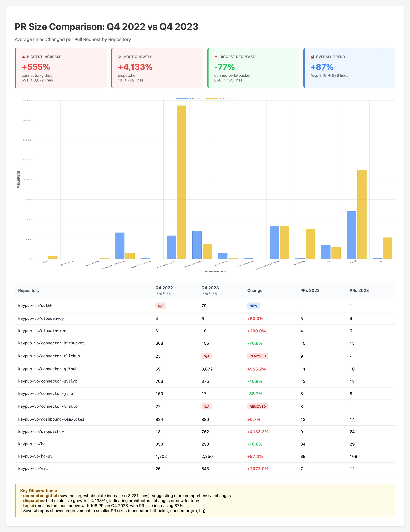
Task: Click the chart icon beside Most Growth
Action: tap(120, 57)
